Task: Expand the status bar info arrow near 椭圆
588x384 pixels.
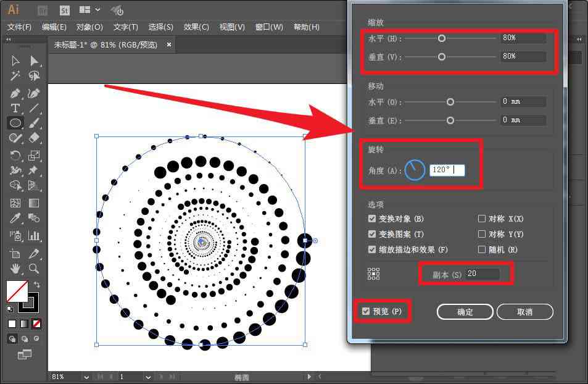Action: point(309,377)
